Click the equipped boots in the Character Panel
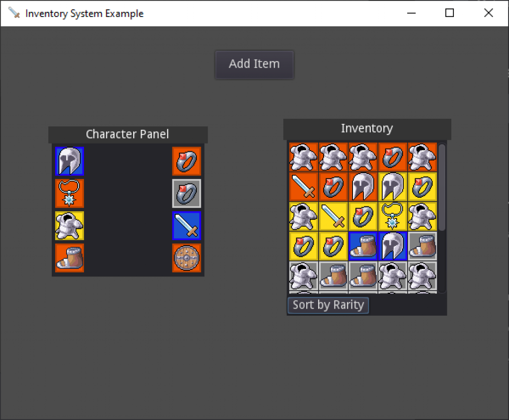Viewport: 509px width, 420px height. click(70, 258)
